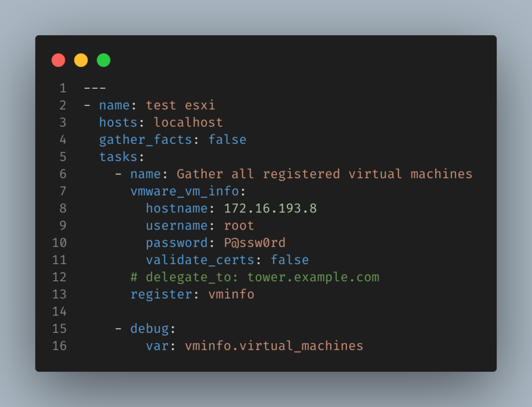Viewport: 532px width, 407px height.
Task: Click the green maximize window dot
Action: [x=103, y=60]
